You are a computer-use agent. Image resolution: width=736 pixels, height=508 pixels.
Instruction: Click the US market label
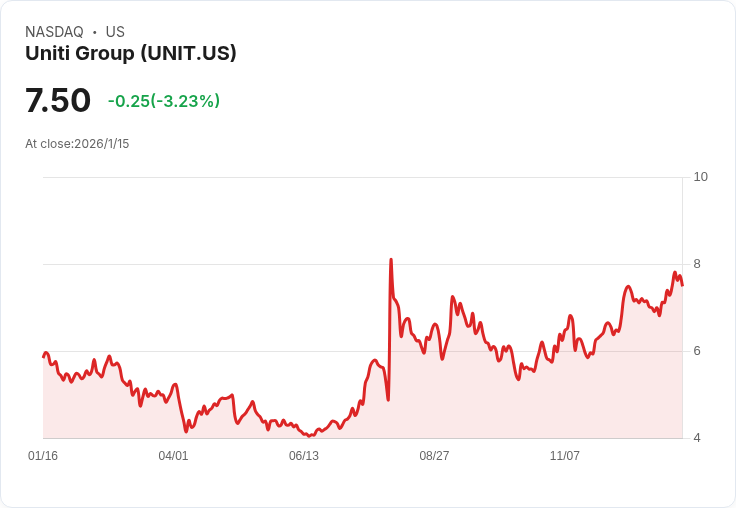tap(115, 32)
